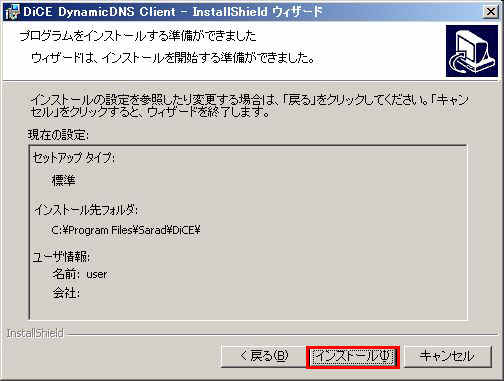Click the InstallShield branding text at the bottom

(x=35, y=333)
